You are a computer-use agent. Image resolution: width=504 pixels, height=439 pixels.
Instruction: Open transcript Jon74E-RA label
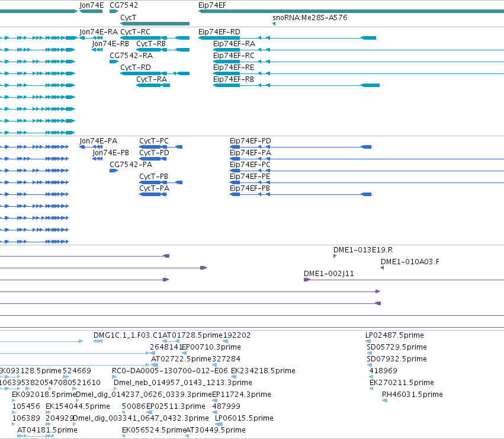coord(99,32)
